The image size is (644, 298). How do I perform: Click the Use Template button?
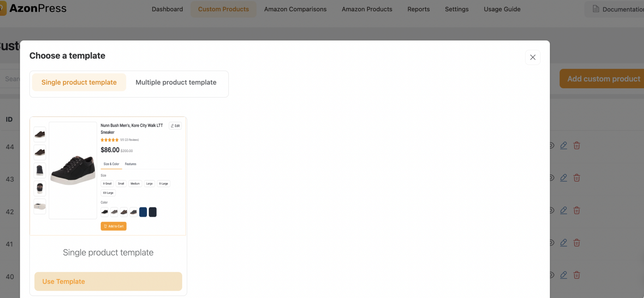[x=108, y=281]
